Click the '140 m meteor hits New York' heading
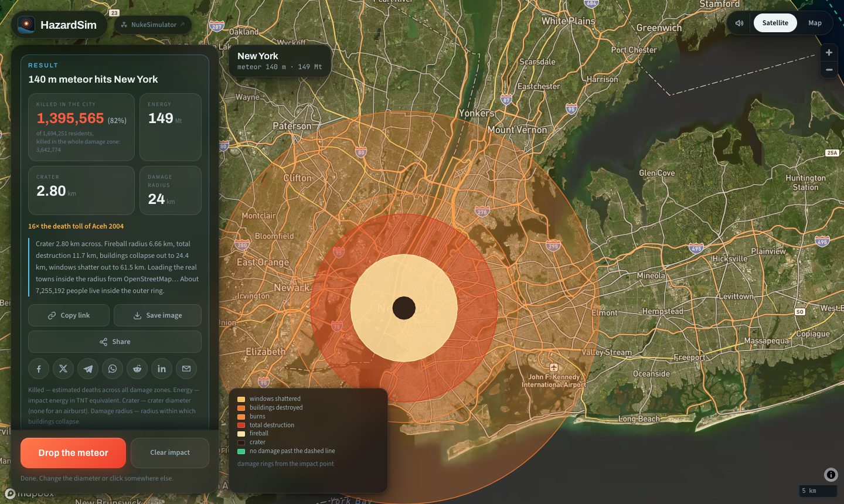Screen dimensions: 844x504 pos(93,79)
